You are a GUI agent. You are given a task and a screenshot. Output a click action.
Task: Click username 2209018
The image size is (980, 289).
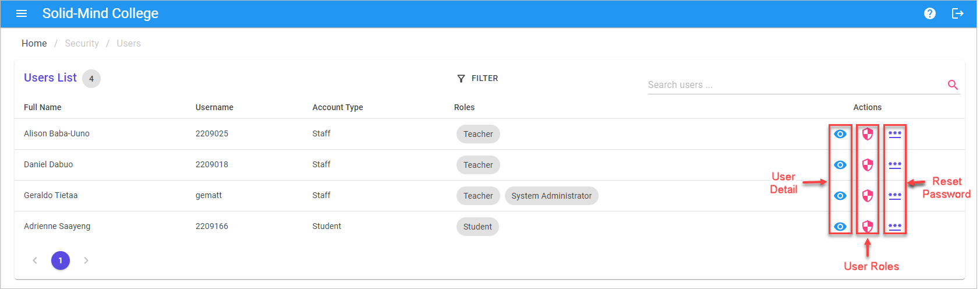(x=212, y=164)
